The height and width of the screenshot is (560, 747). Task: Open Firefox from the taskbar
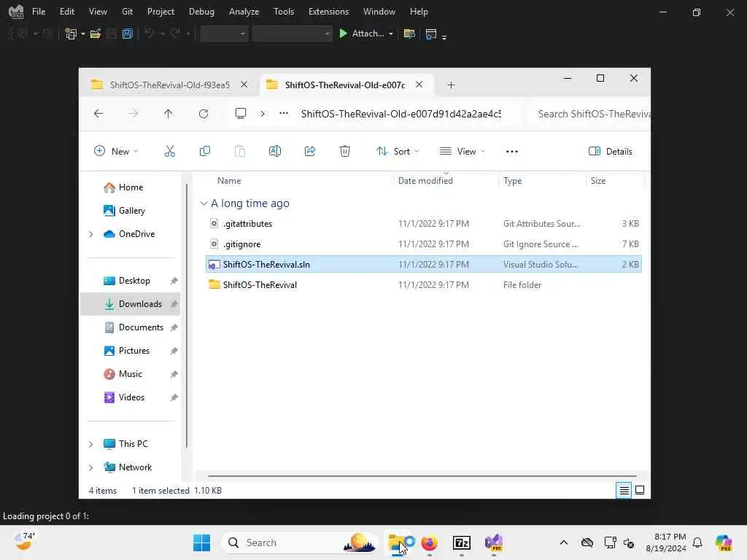[429, 542]
